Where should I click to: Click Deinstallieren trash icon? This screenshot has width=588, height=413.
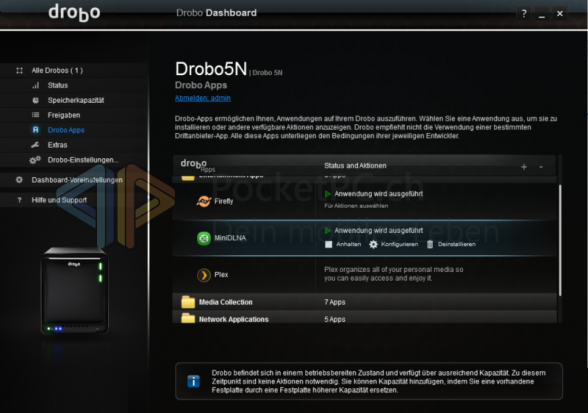(430, 245)
